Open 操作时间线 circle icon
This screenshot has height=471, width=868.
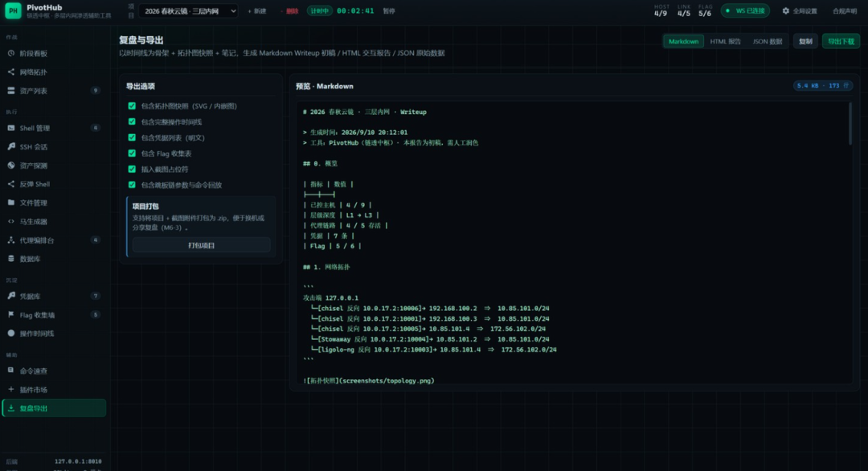click(x=11, y=334)
